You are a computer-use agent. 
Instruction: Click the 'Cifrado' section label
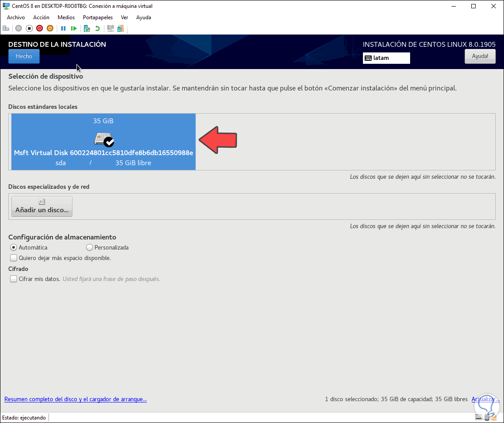[x=18, y=269]
